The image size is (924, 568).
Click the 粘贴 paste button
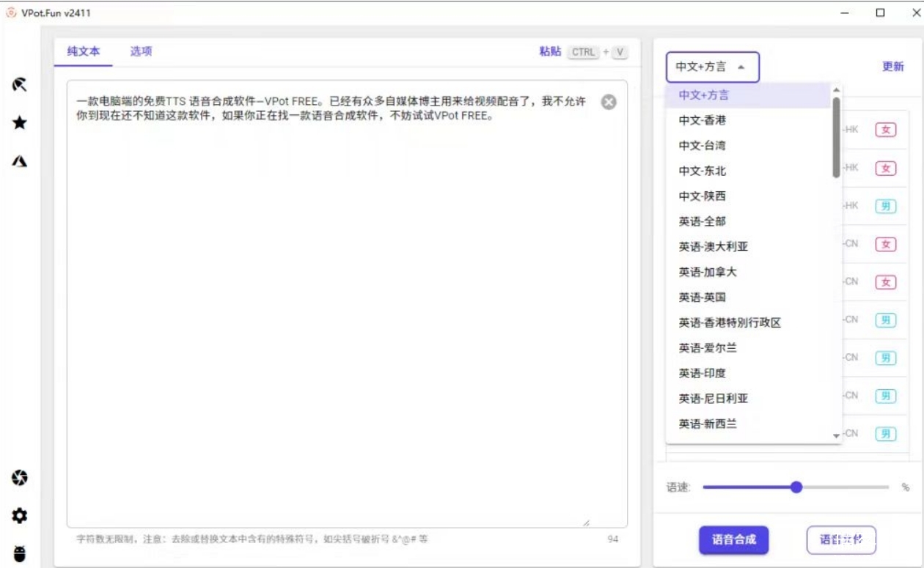(550, 51)
